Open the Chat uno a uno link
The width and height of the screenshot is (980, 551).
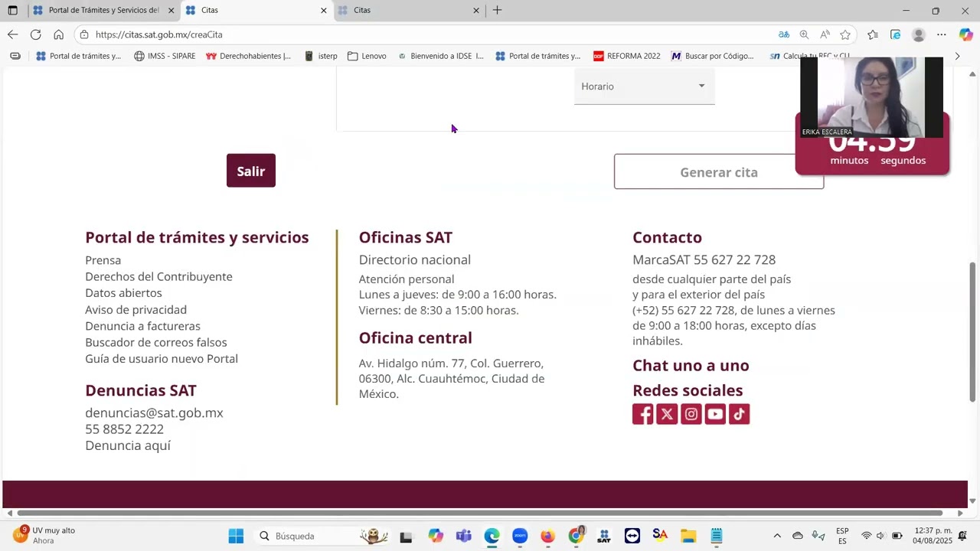[x=691, y=365]
